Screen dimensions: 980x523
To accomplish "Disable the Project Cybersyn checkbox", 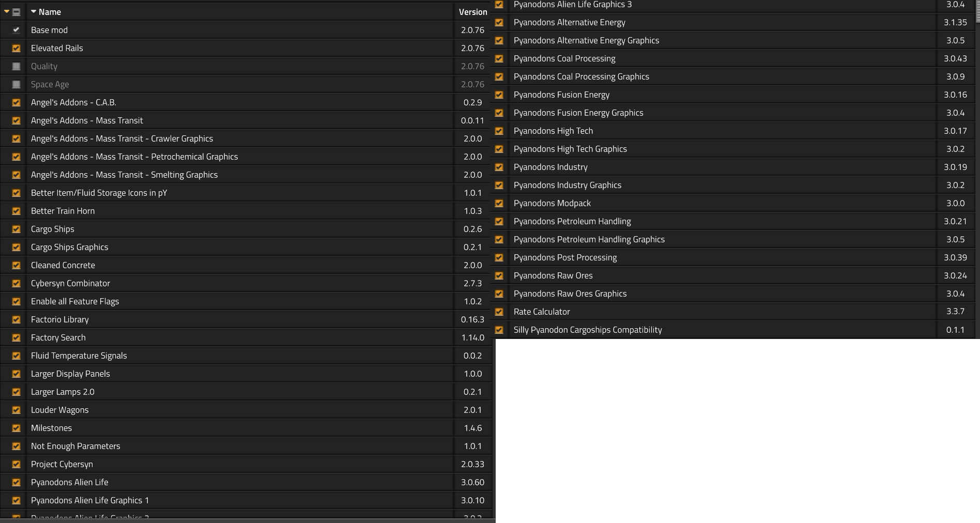I will pos(17,464).
